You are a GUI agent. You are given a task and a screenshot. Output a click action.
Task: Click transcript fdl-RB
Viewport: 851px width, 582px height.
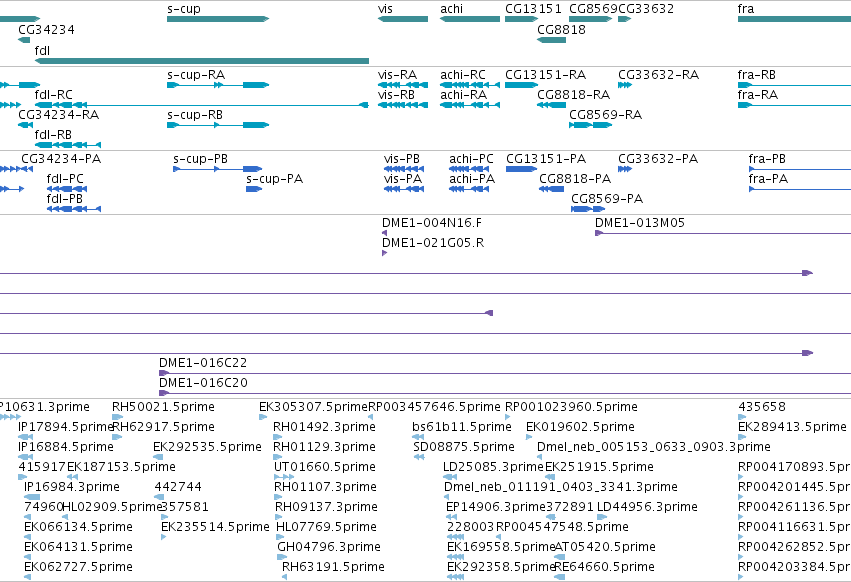[x=68, y=145]
